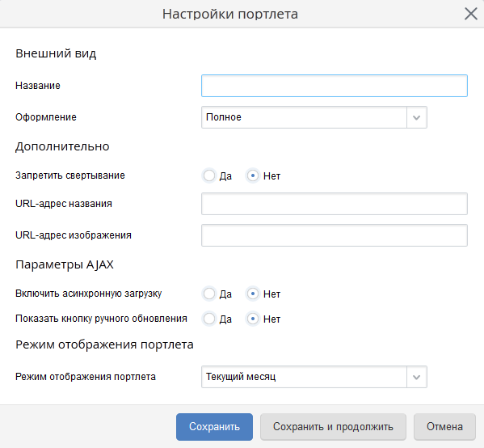This screenshot has width=484, height=448.
Task: Choose Нет for Включить асинхронную загрузку
Action: (x=253, y=294)
